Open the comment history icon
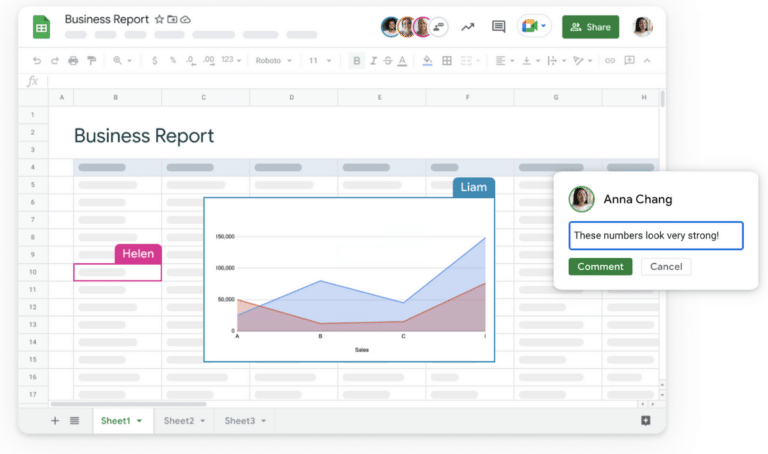The height and width of the screenshot is (454, 768). point(498,27)
